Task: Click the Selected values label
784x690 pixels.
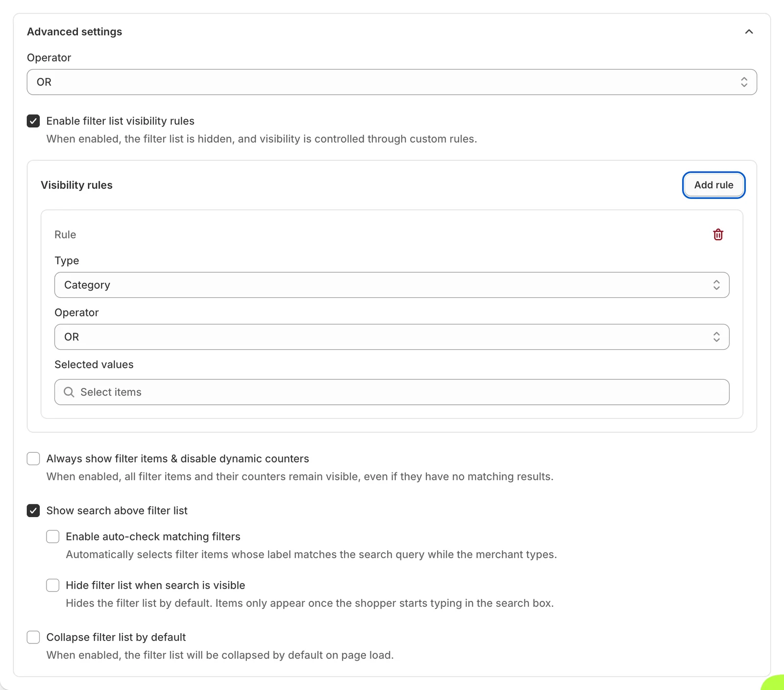Action: tap(94, 365)
